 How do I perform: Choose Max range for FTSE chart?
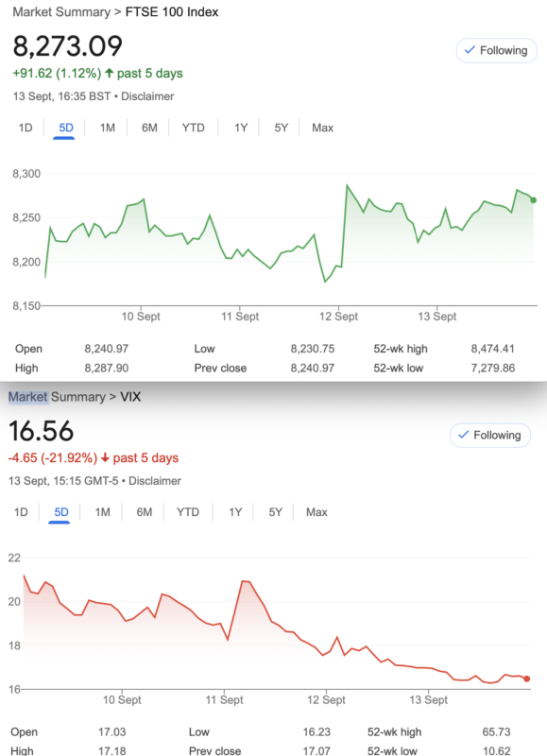[x=322, y=128]
